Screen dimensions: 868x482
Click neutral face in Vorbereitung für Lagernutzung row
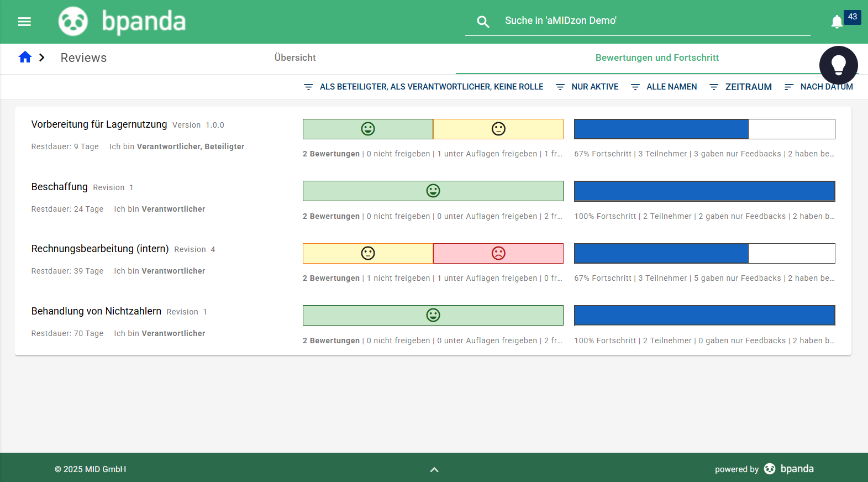(498, 129)
